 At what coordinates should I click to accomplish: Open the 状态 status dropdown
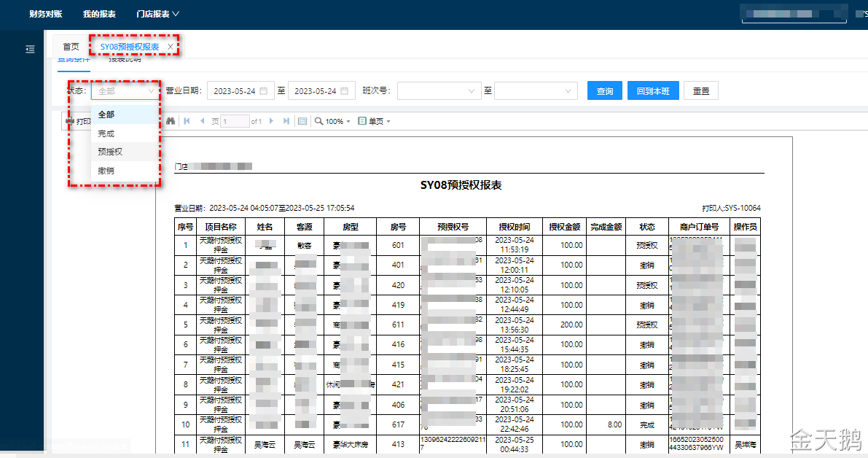(125, 91)
